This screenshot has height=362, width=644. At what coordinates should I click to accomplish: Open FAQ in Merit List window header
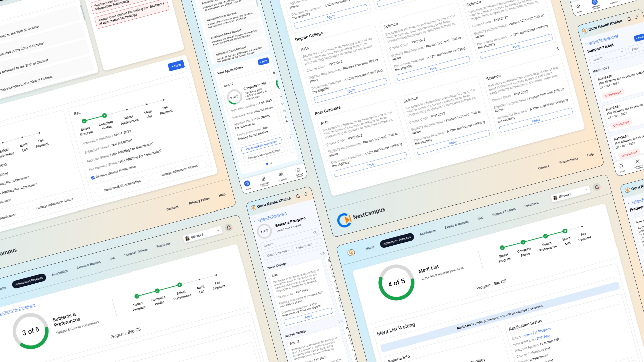pos(480,218)
